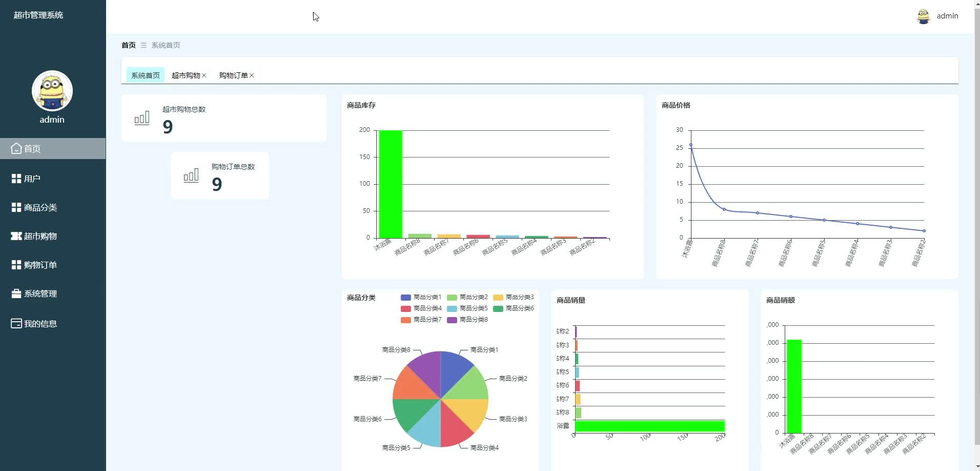Screen dimensions: 980x471
Task: Close the 购物订单 tab
Action: click(x=252, y=75)
